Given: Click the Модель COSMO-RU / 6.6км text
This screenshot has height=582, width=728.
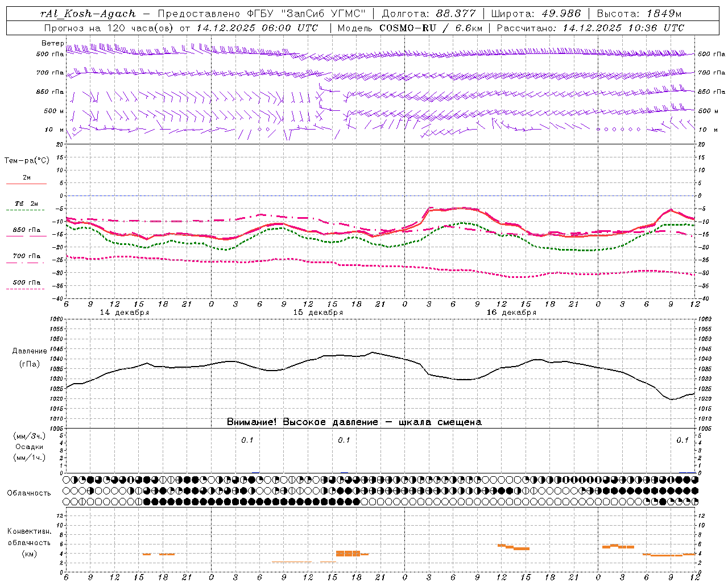Looking at the screenshot, I should click(410, 28).
